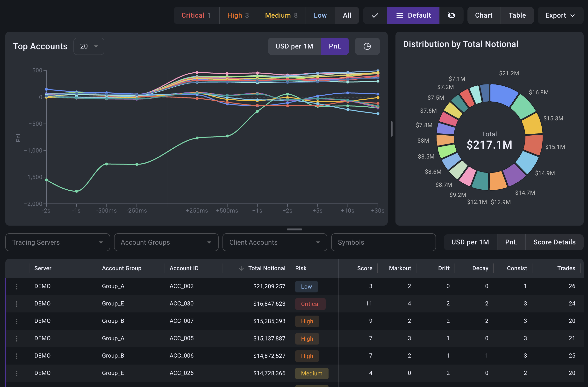Click the High badge on ACC_007
588x387 pixels.
click(307, 321)
